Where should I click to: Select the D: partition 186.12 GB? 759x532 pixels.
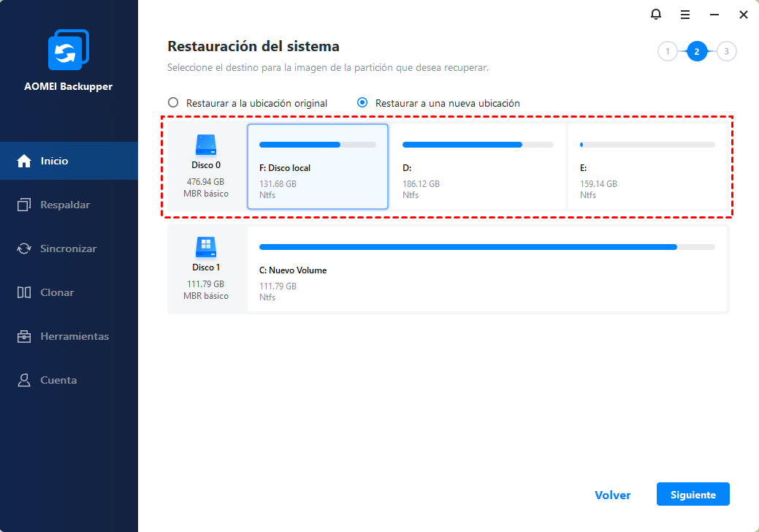[478, 167]
